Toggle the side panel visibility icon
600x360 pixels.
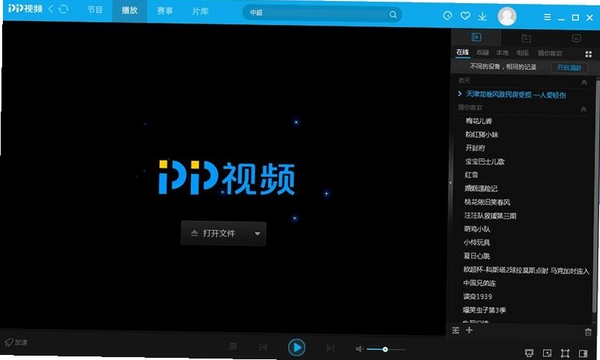click(583, 353)
